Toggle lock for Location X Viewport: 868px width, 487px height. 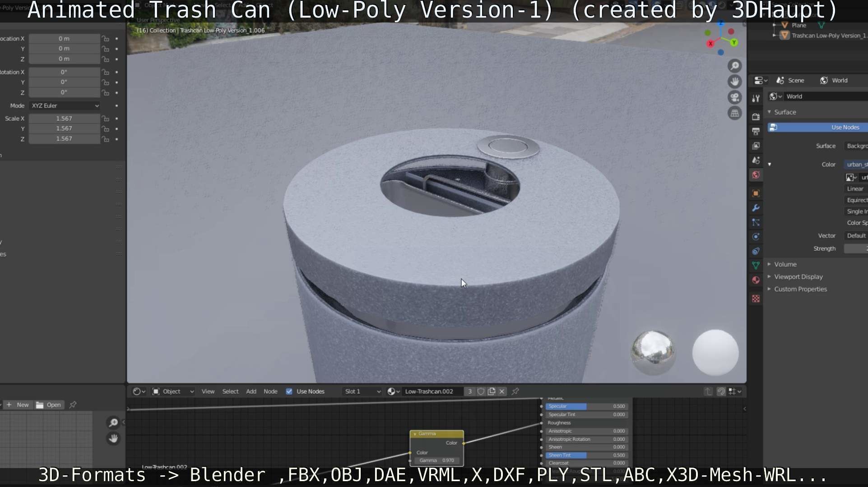105,39
